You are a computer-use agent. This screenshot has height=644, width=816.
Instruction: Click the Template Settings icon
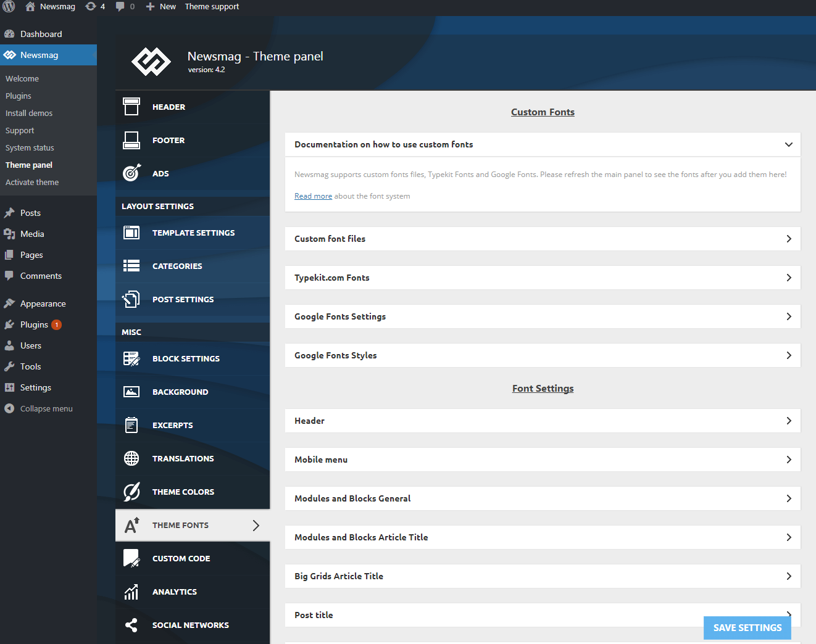tap(131, 233)
